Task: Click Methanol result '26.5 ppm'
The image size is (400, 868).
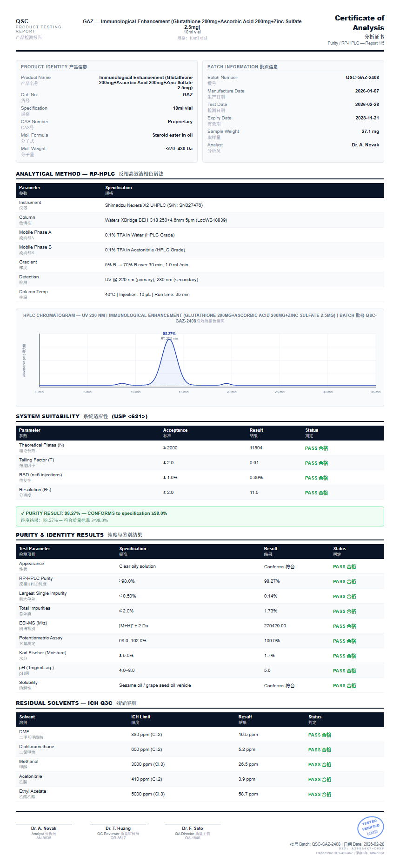Action: pyautogui.click(x=248, y=764)
